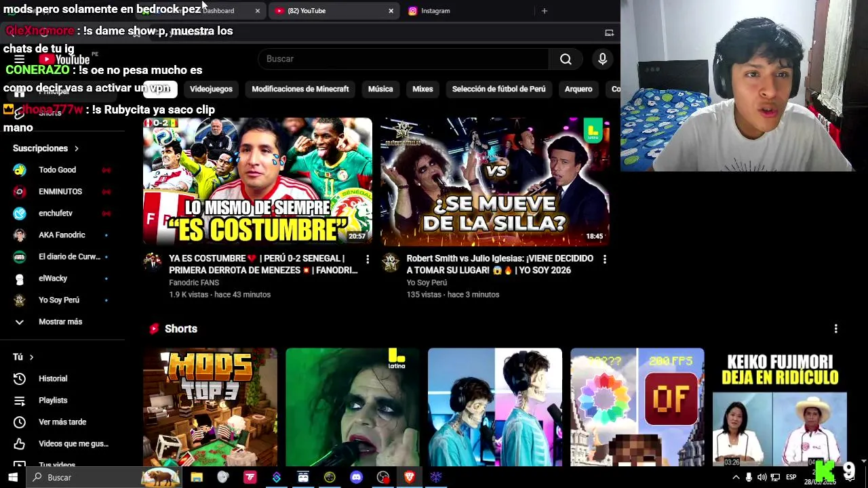
Task: Click the Windows taskbar Buscar search box
Action: tap(104, 477)
